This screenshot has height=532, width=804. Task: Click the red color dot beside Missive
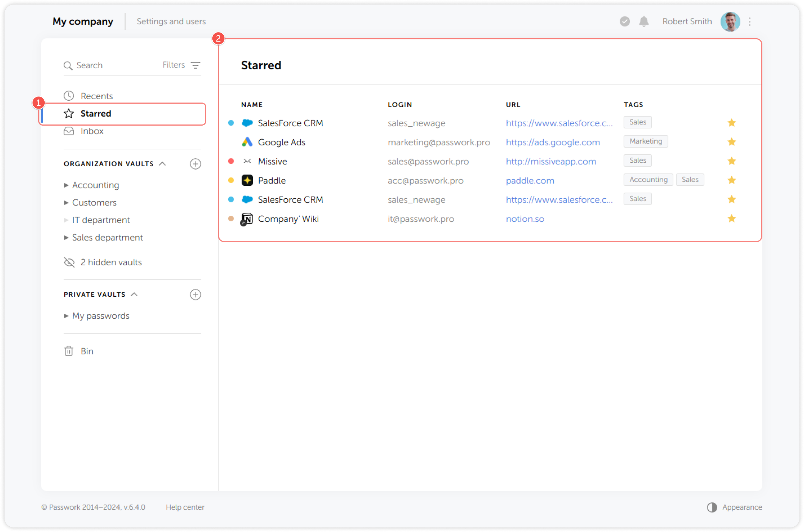pos(231,161)
